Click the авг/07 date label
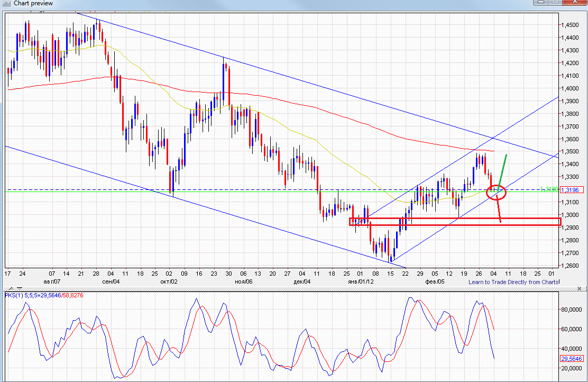 tap(52, 281)
